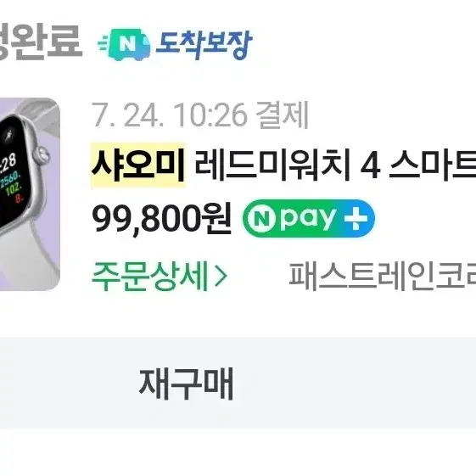Click the white N letter on truck

(127, 45)
